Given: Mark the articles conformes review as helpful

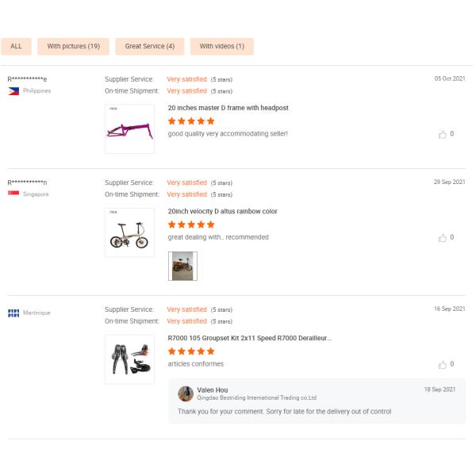Looking at the screenshot, I should tap(445, 364).
